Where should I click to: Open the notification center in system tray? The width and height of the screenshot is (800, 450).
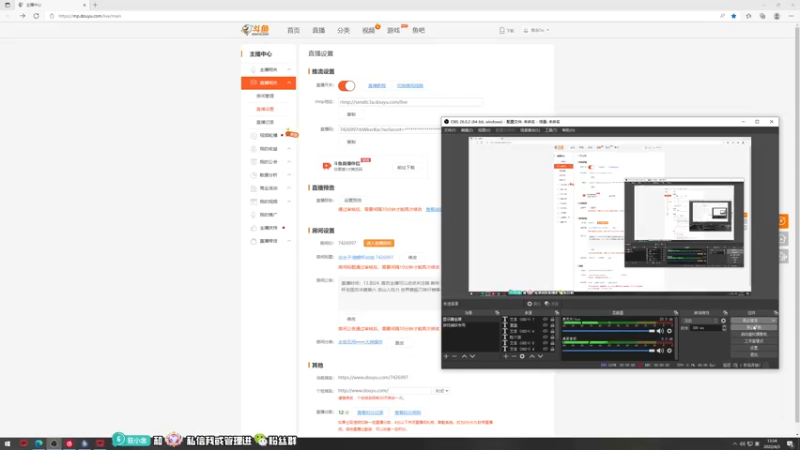point(790,443)
